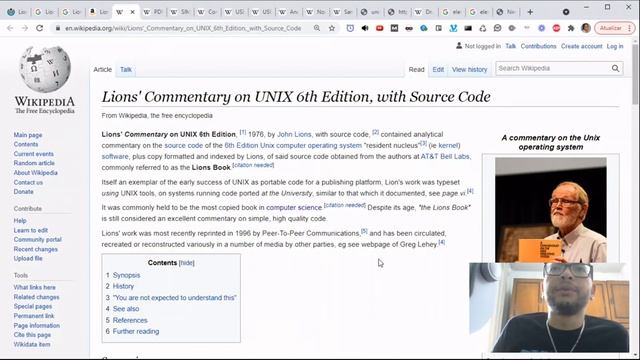Viewport: 640px width, 360px height.
Task: Go to Main page in sidebar
Action: [28, 135]
